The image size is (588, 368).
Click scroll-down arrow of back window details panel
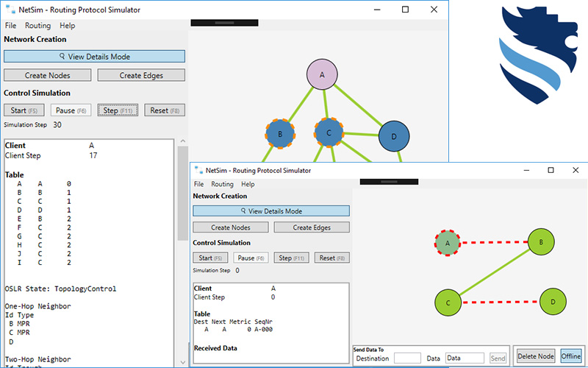click(182, 362)
